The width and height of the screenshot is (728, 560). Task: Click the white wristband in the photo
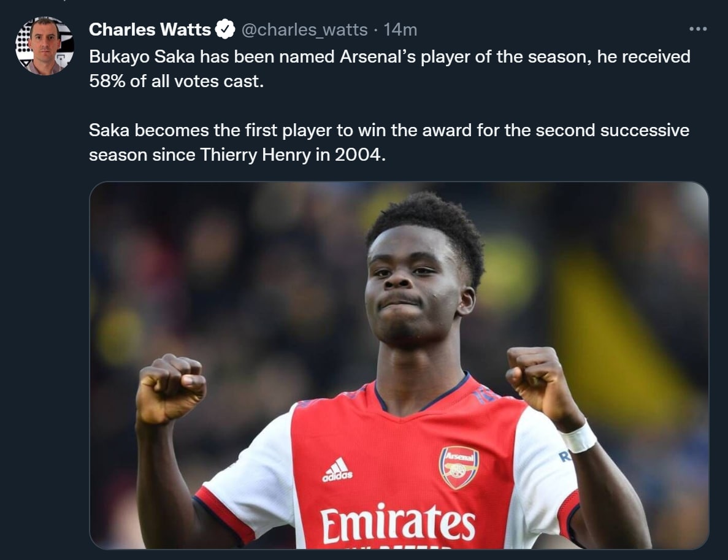pos(578,437)
